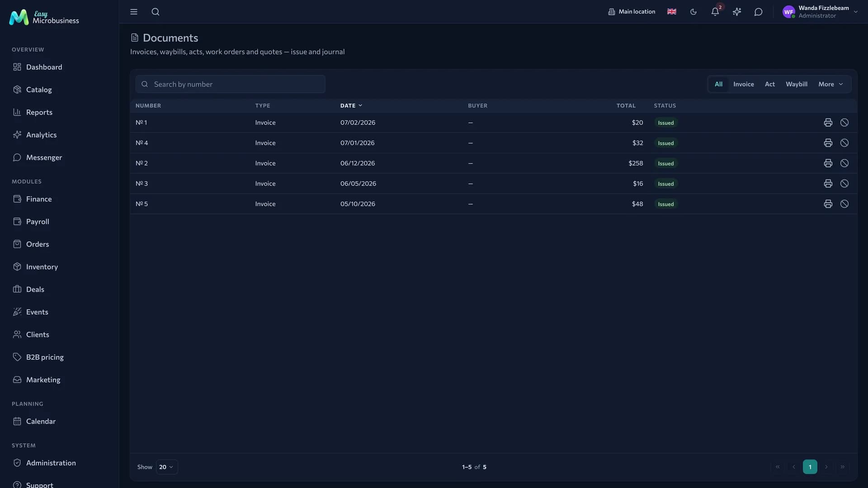Viewport: 868px width, 488px height.
Task: Cancel invoice № 1
Action: [x=844, y=122]
